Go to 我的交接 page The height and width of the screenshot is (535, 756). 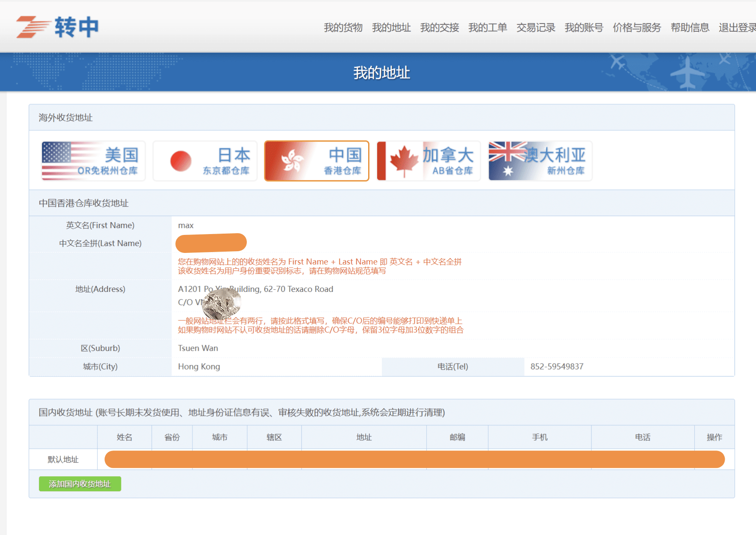pos(439,27)
